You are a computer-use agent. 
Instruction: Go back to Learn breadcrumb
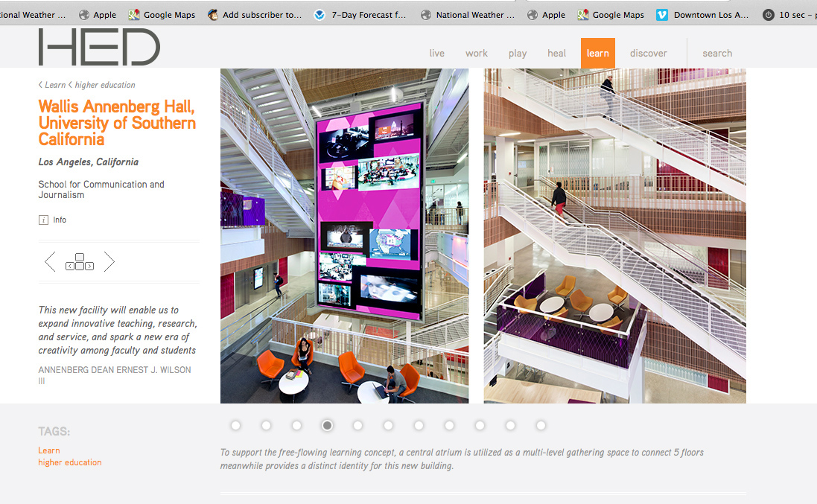55,85
